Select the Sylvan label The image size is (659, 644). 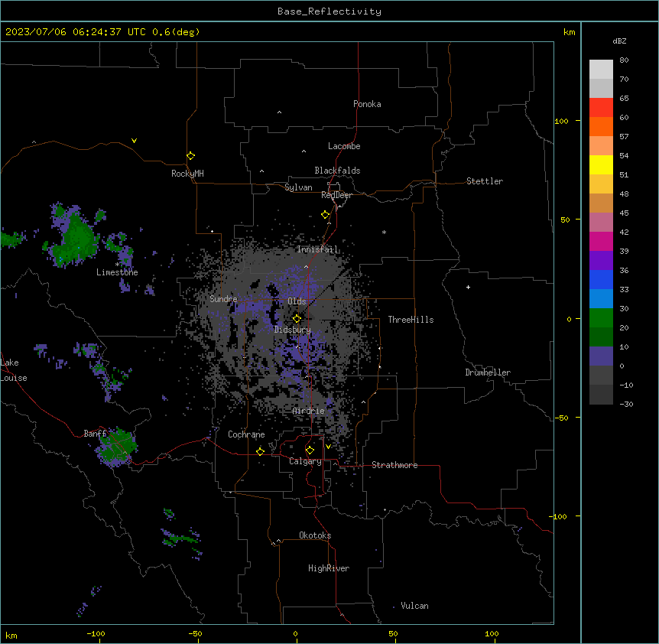[x=298, y=187]
